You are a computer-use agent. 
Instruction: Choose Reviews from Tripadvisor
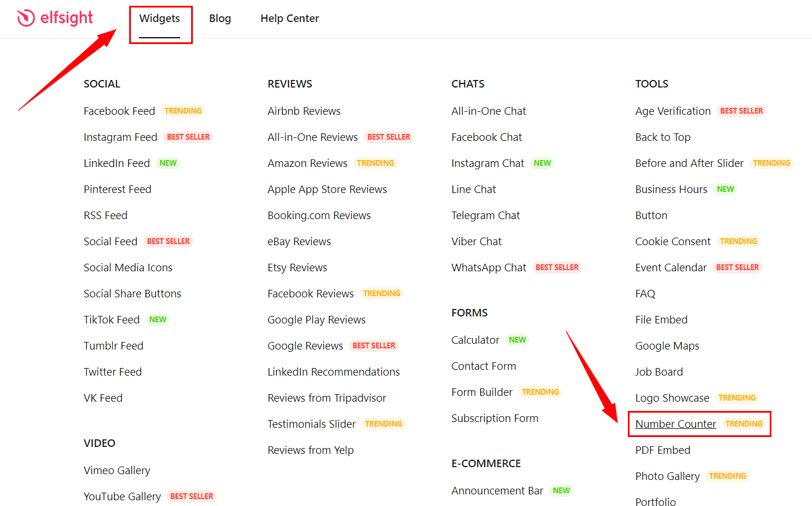[327, 398]
